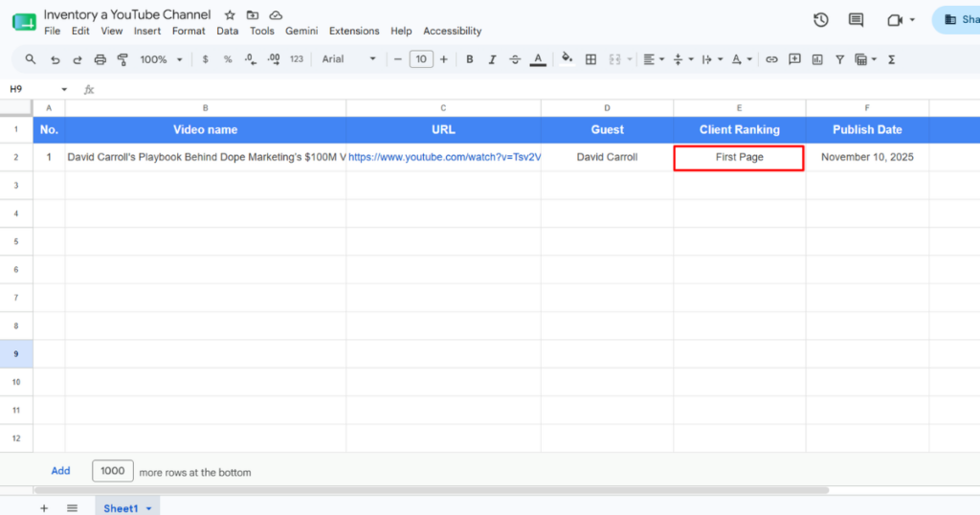Insert a link

coord(772,59)
